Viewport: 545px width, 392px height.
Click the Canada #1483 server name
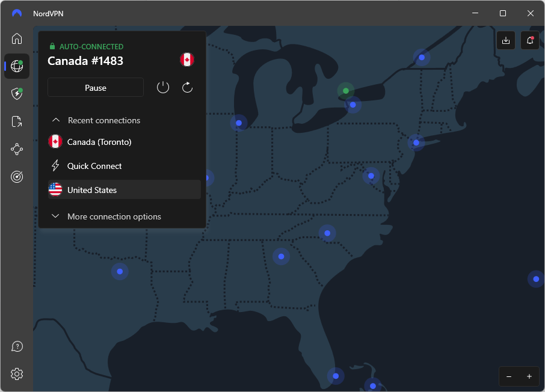click(x=85, y=61)
